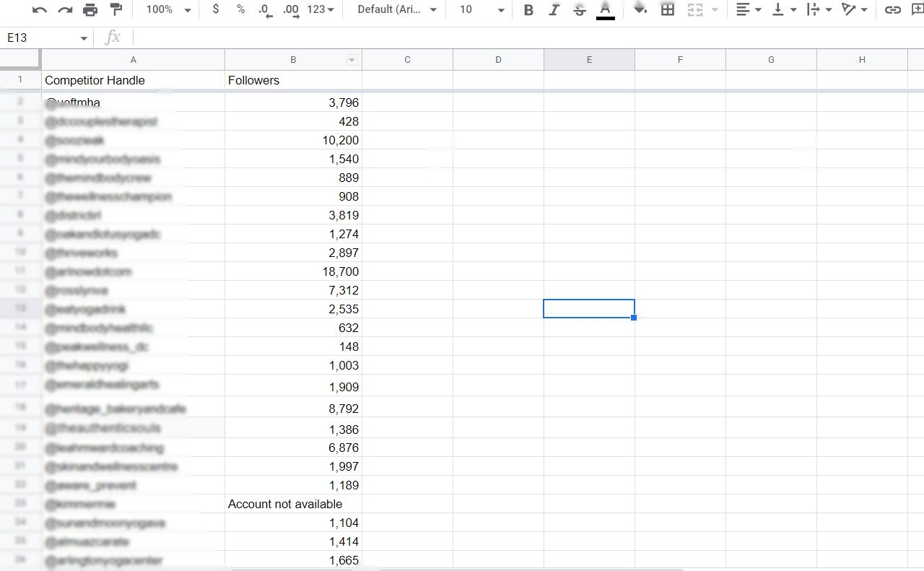Open the text color picker
Screen dimensions: 924x571
[605, 9]
